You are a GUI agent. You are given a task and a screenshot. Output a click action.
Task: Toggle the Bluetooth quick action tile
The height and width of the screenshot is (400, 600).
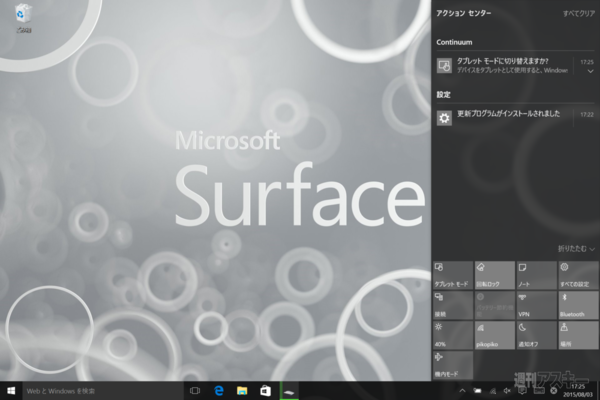(577, 303)
